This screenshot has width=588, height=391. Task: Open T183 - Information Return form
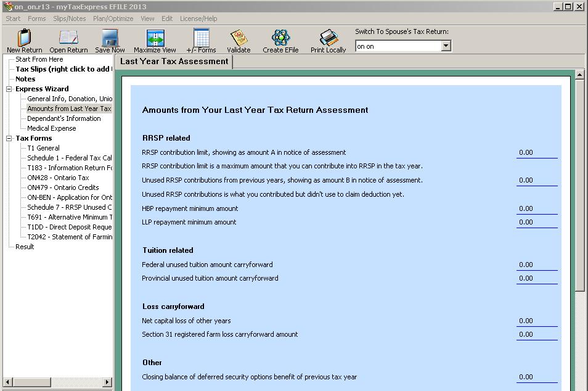point(70,168)
